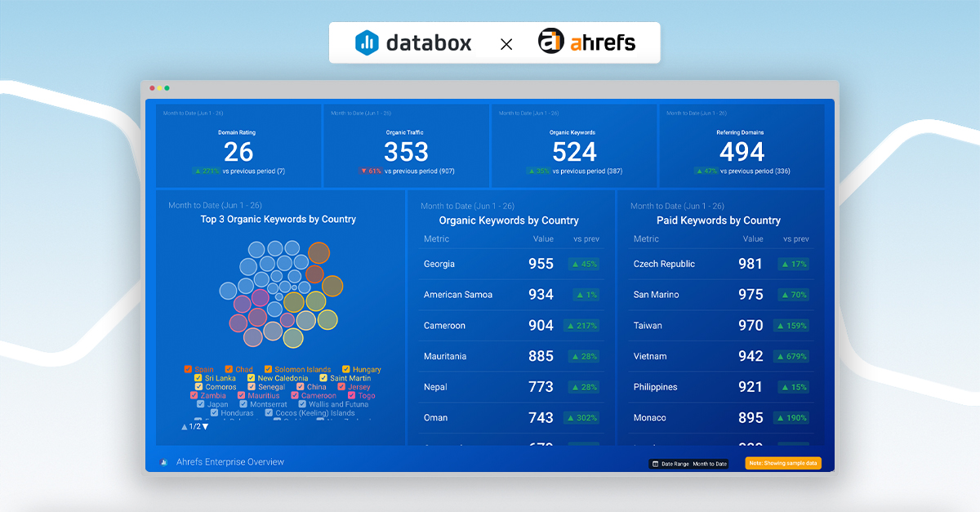Disable Zambia in the bubble chart legend
Viewport: 980px width, 512px height.
click(x=194, y=395)
